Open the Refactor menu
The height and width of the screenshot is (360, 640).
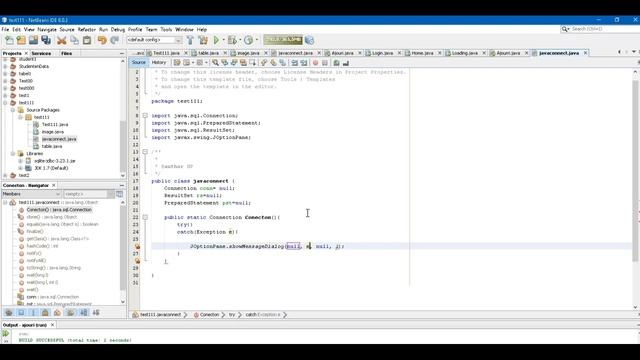[x=87, y=29]
